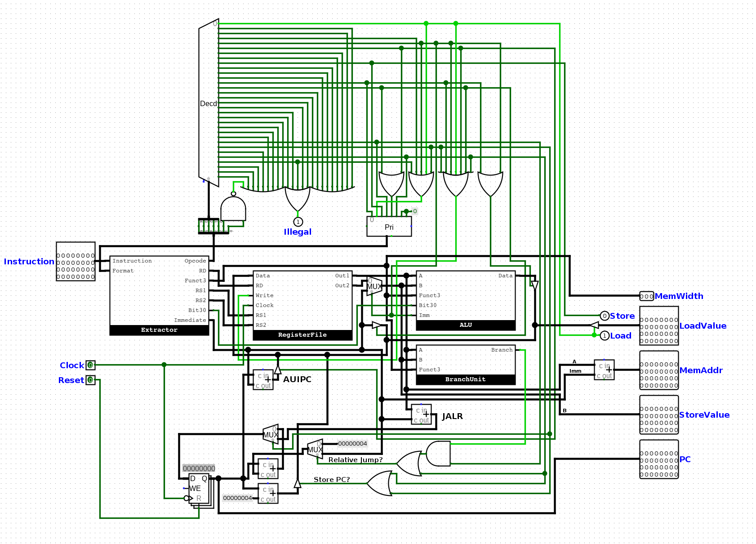This screenshot has width=756, height=544.
Task: Select the BranchUnit subcircuit block
Action: 466,365
